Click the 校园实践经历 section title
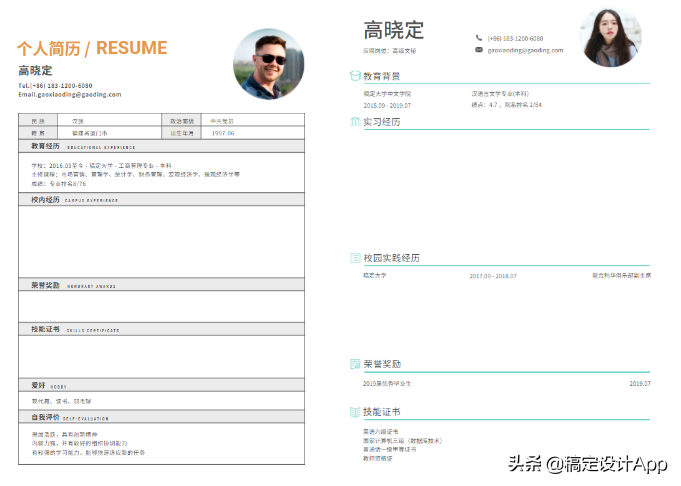The height and width of the screenshot is (486, 681). coord(391,258)
